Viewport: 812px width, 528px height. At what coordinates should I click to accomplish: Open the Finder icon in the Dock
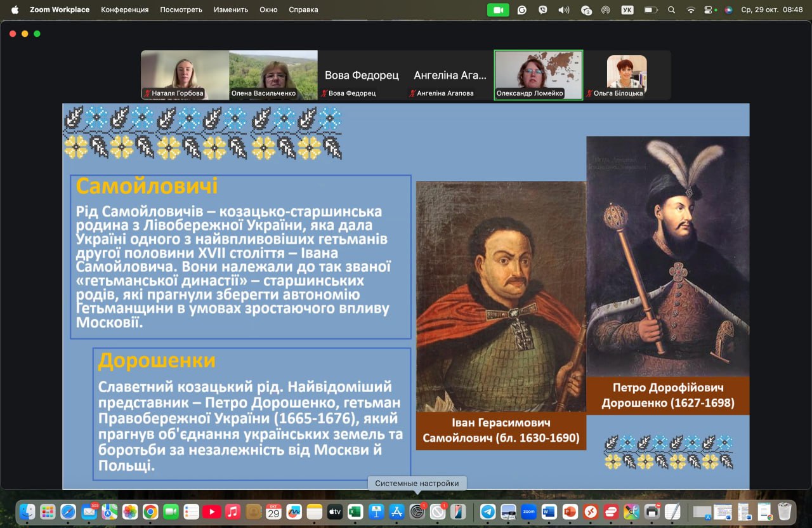pos(27,511)
